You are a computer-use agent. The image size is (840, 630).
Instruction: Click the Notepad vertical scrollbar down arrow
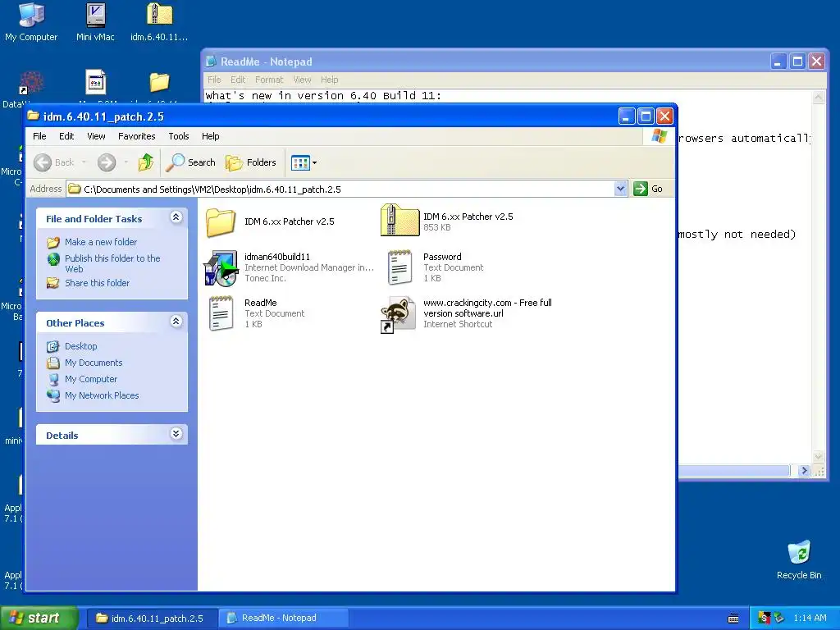(818, 457)
